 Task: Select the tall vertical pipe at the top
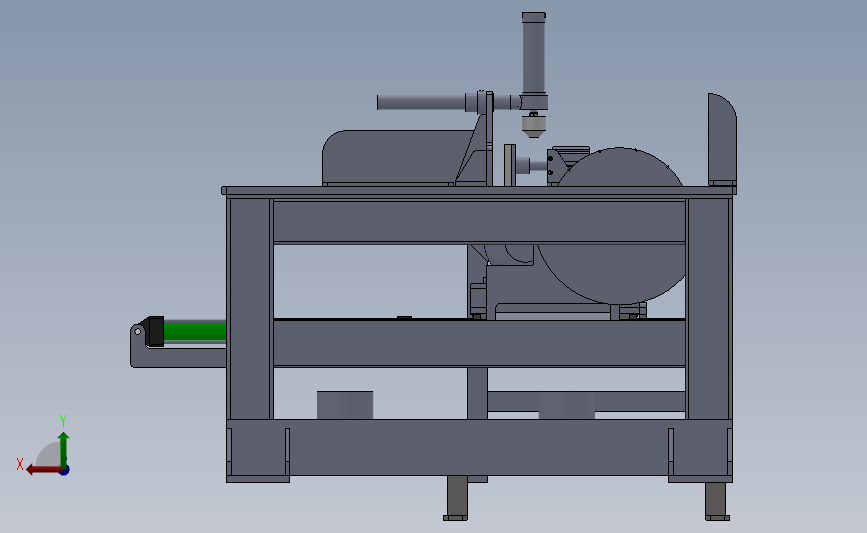tap(534, 54)
